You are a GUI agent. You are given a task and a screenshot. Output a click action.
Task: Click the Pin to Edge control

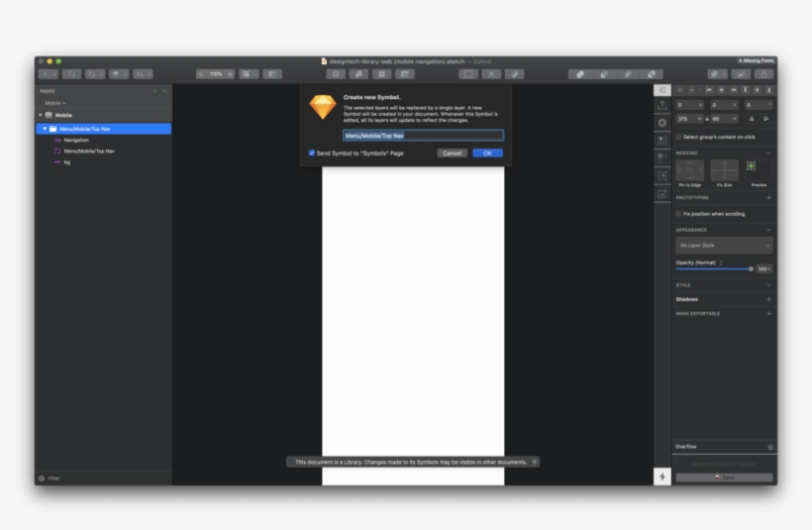click(x=690, y=170)
